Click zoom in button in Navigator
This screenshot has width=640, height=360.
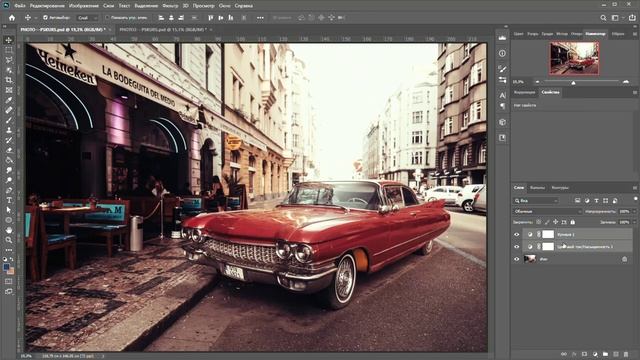626,82
